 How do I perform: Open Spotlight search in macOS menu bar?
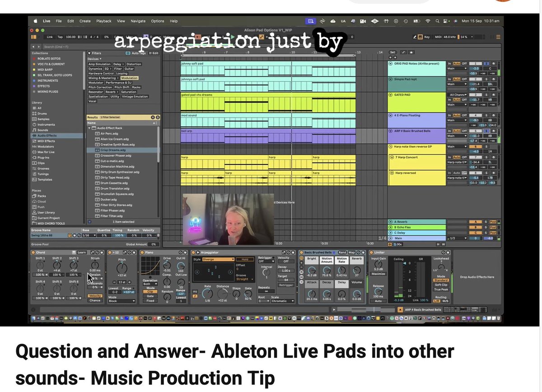tap(437, 21)
